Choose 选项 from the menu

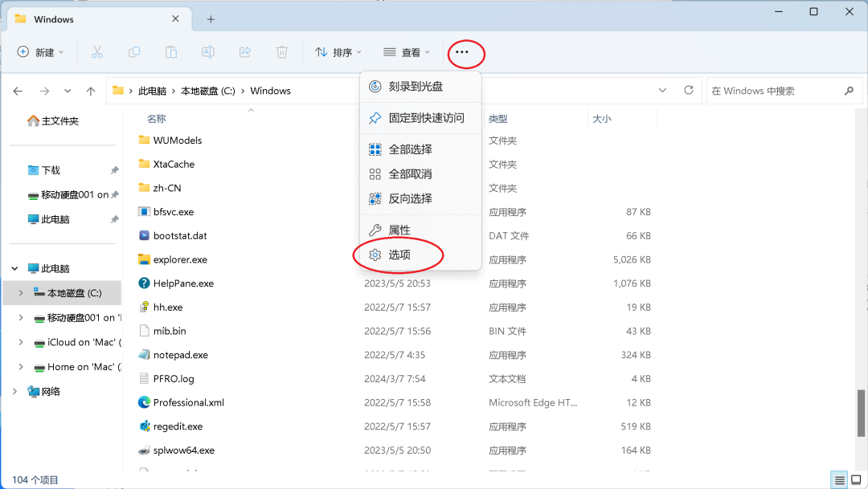[x=420, y=255]
